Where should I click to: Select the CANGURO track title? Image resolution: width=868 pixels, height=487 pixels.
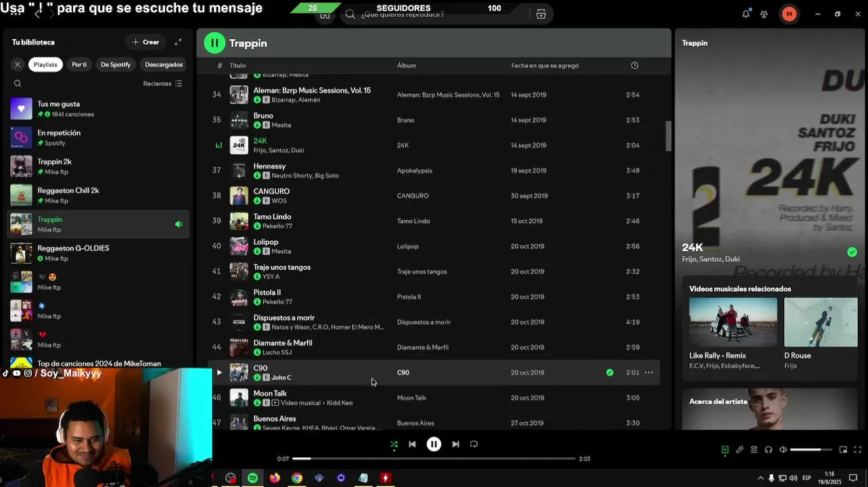271,191
